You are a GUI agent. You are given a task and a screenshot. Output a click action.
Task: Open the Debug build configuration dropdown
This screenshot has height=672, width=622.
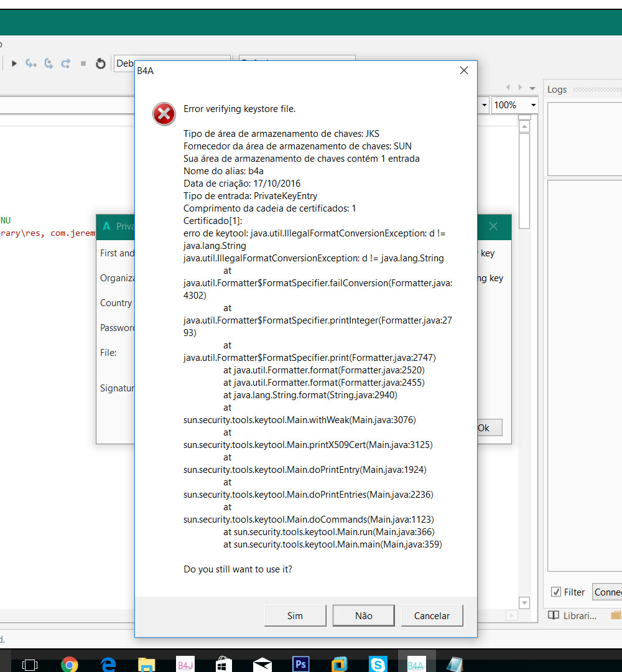pyautogui.click(x=124, y=63)
